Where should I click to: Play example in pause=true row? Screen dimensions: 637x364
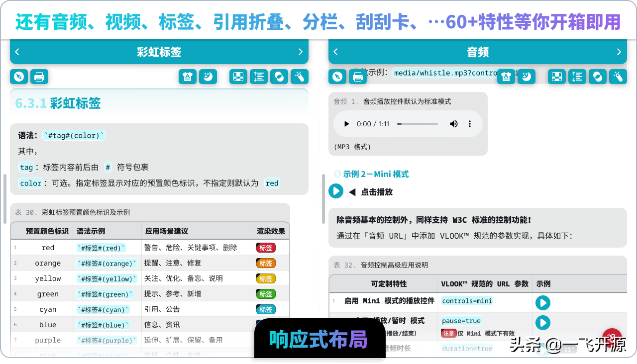tap(543, 322)
